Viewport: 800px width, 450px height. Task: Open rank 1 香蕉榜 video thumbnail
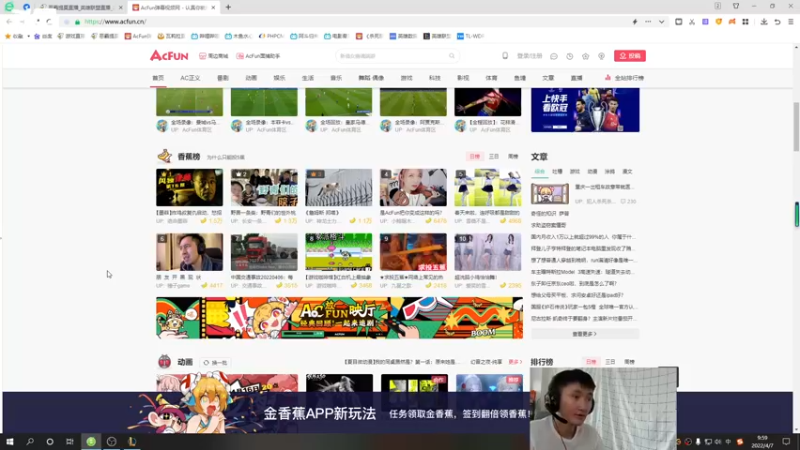[189, 188]
